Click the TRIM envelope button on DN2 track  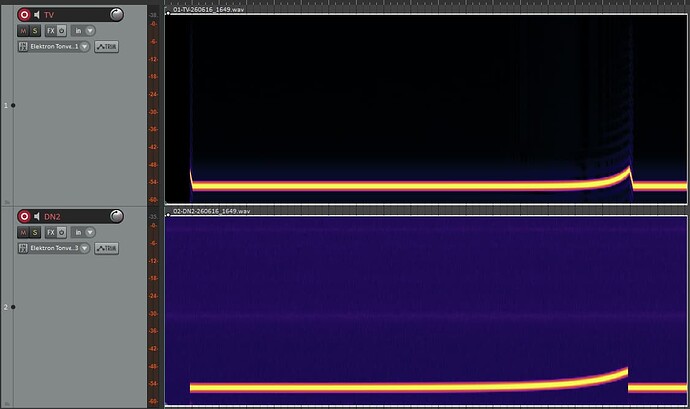click(x=106, y=248)
